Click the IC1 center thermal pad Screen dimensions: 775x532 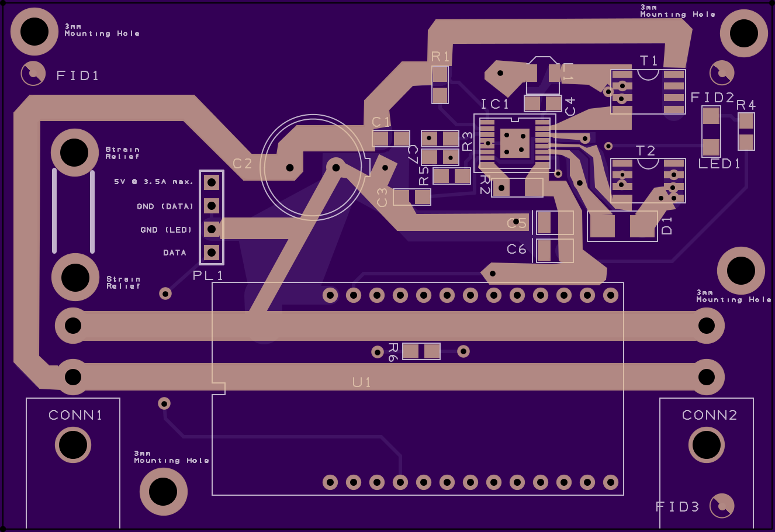(x=515, y=143)
